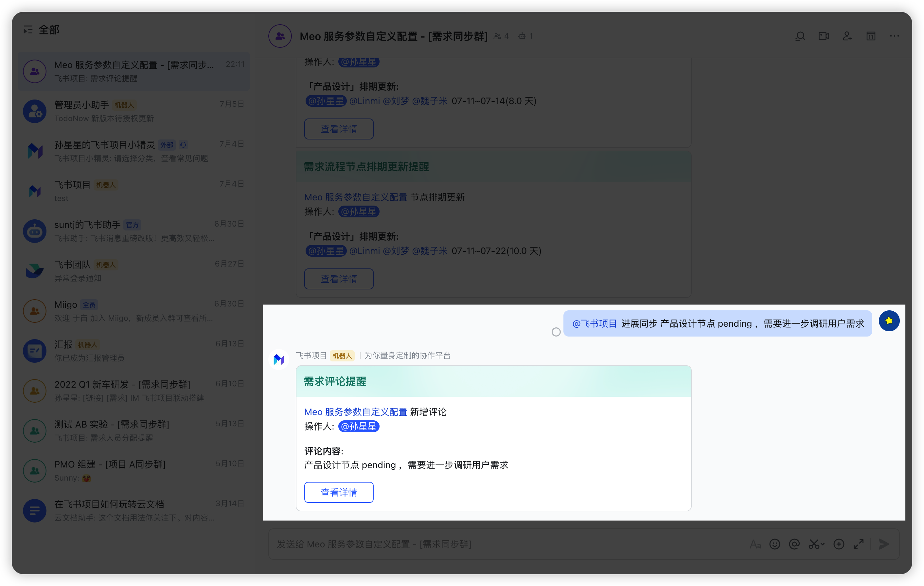Click the send message arrow icon

[x=884, y=544]
